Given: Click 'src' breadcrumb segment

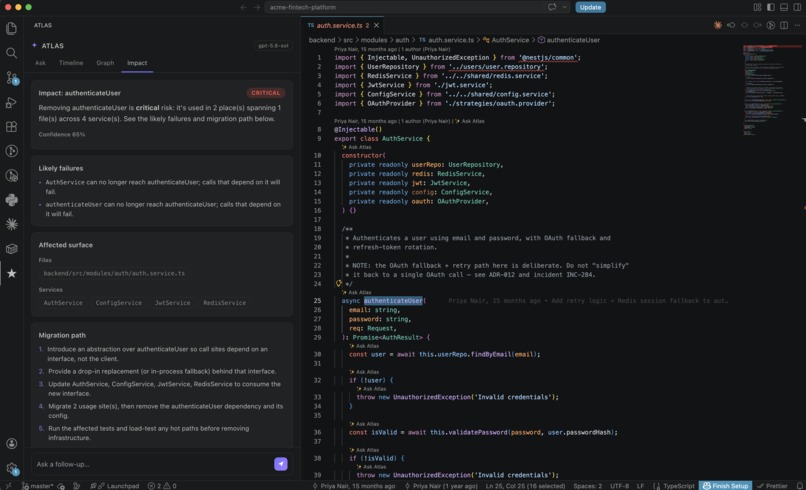Looking at the screenshot, I should click(x=348, y=40).
